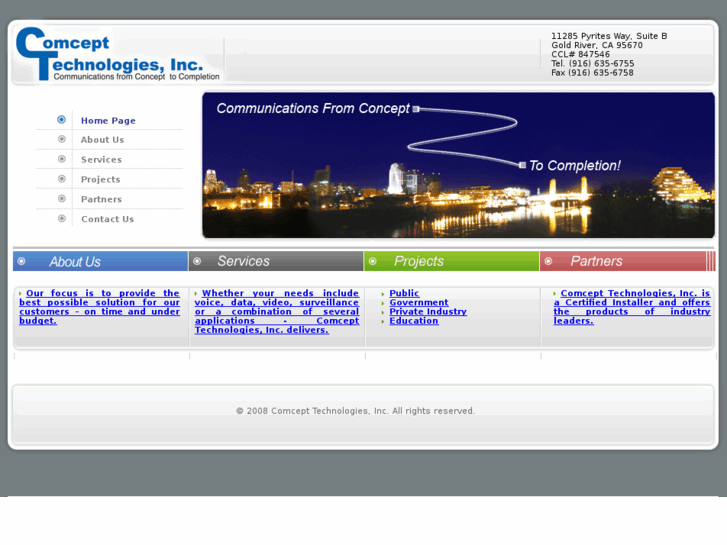Screen dimensions: 727x545
Task: Click the bullet icon beside Partners menu item
Action: [x=62, y=199]
